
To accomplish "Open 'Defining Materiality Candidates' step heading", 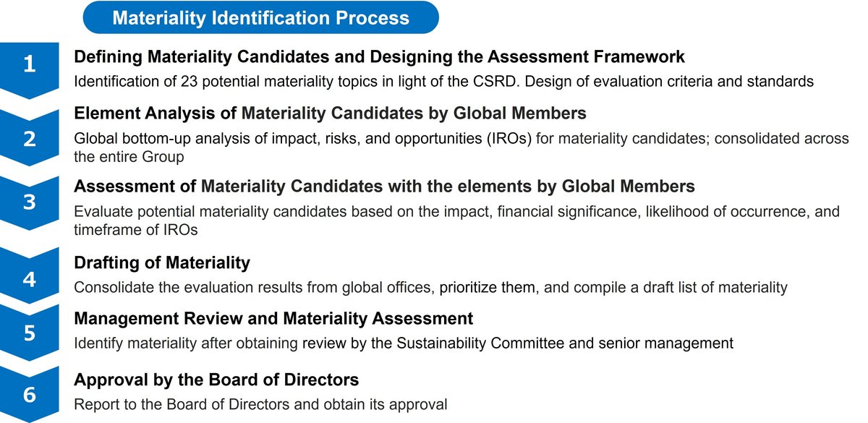I will (380, 57).
